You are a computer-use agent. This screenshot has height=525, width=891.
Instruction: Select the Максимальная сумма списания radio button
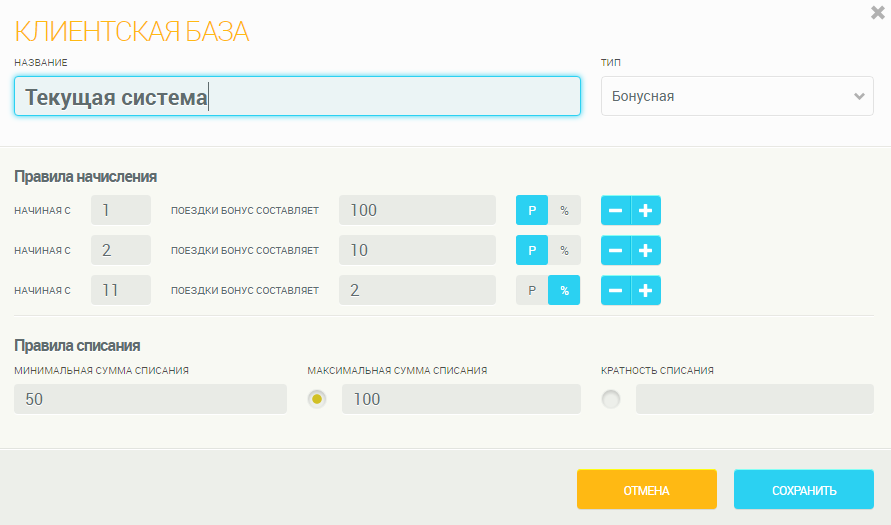(x=318, y=399)
